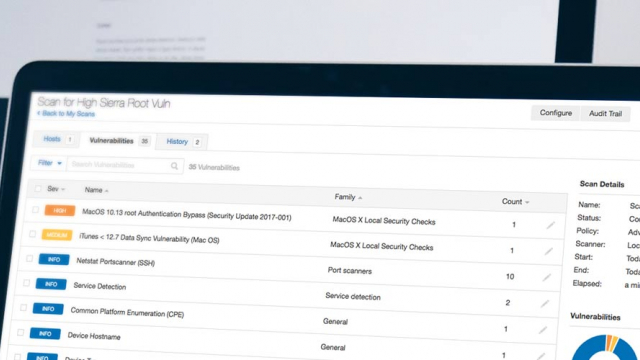Click edit pencil for Common Platform Enumeration row
This screenshot has width=640, height=360.
coord(542,330)
